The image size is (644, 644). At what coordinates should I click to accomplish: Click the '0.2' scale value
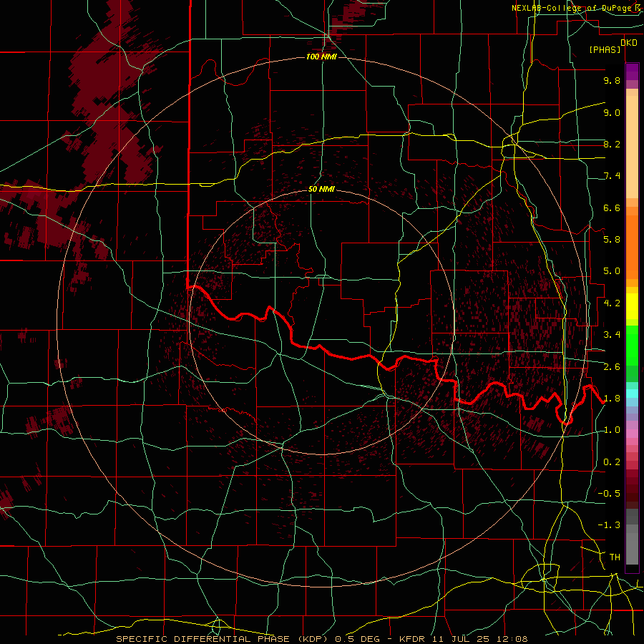point(612,462)
